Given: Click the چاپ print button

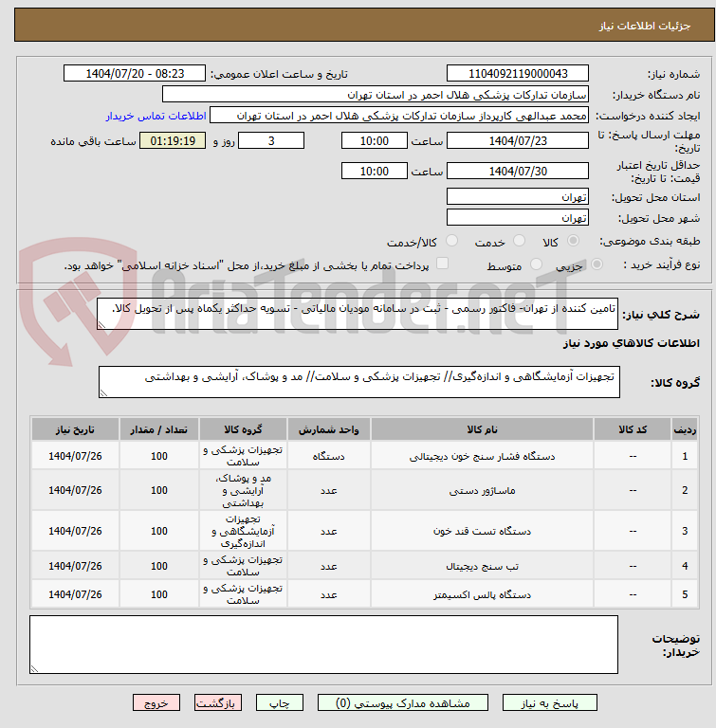Looking at the screenshot, I should pyautogui.click(x=280, y=703).
